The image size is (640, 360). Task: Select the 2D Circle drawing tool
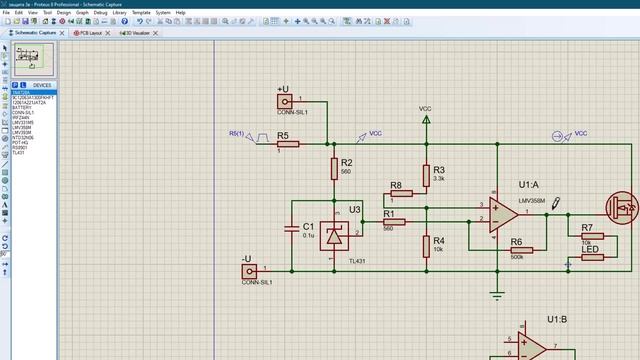(x=5, y=180)
